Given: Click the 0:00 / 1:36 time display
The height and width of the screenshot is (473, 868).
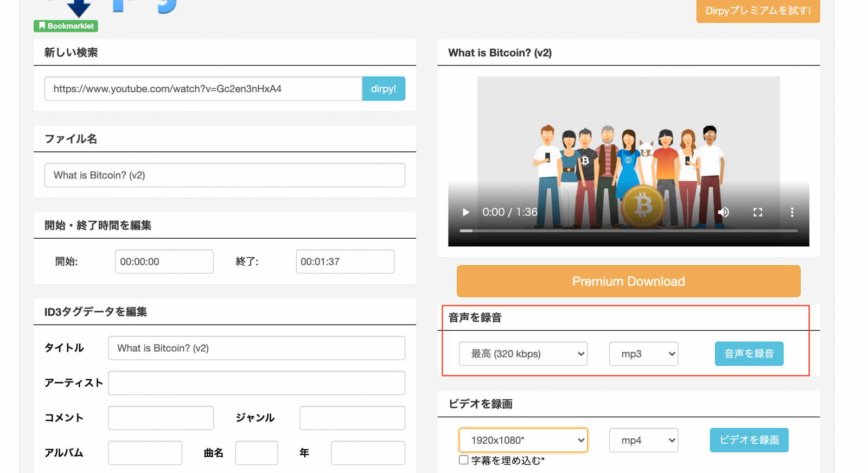Looking at the screenshot, I should (510, 212).
